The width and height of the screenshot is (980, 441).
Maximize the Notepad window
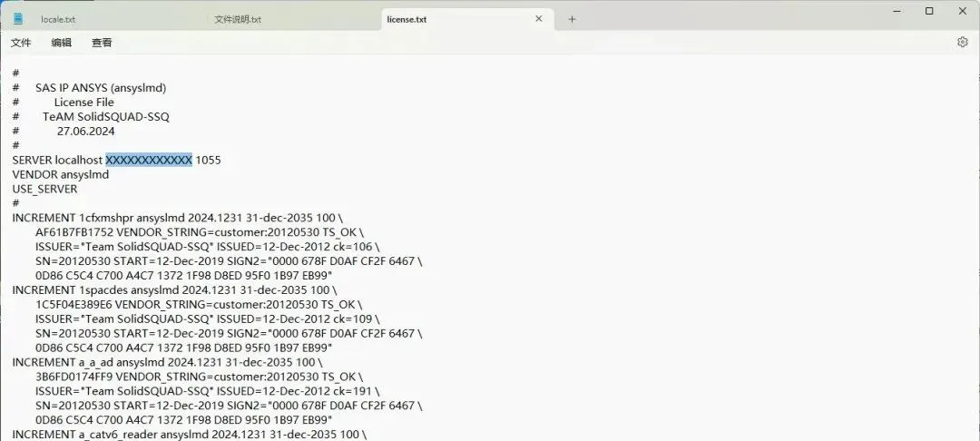click(x=929, y=11)
